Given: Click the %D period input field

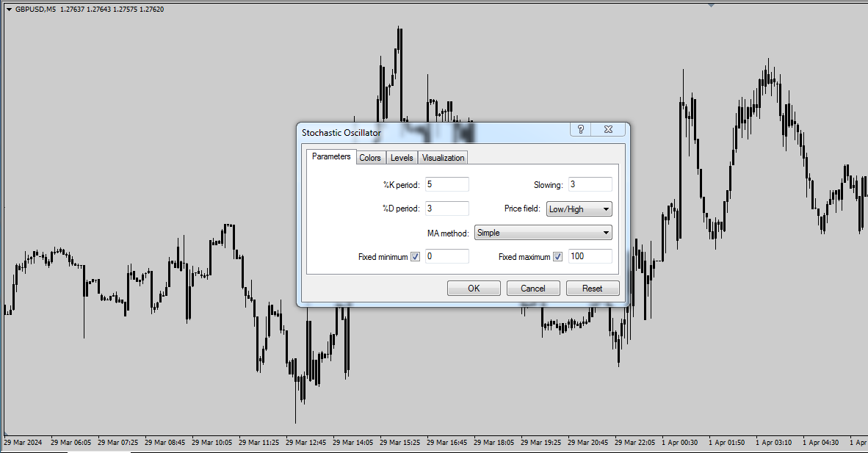Looking at the screenshot, I should (446, 209).
